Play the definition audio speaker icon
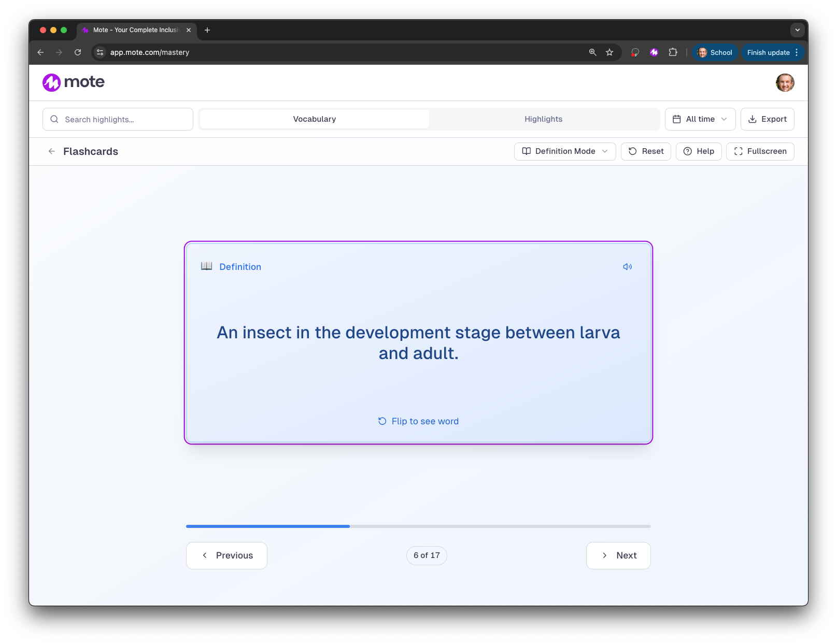This screenshot has height=644, width=837. tap(627, 267)
